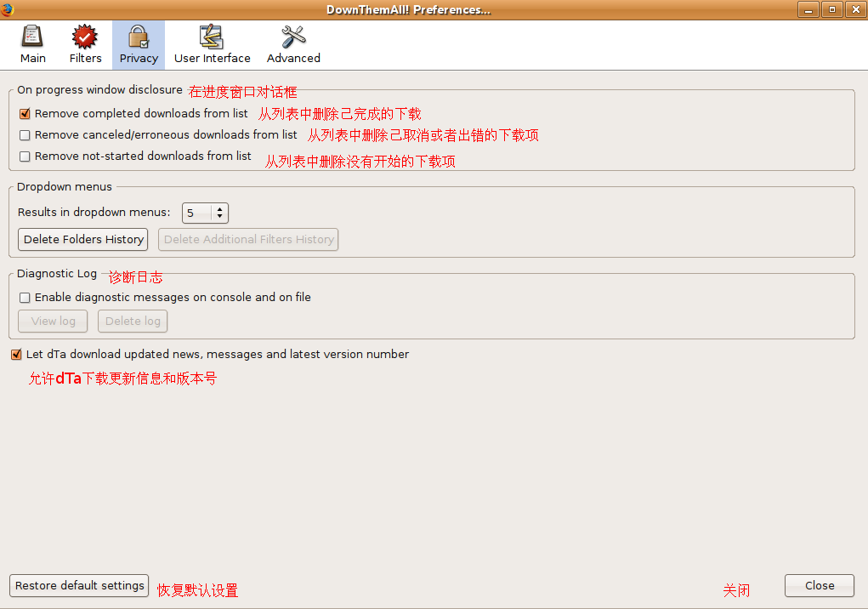Uncheck Remove completed downloads from list
Image resolution: width=868 pixels, height=609 pixels.
coord(25,114)
